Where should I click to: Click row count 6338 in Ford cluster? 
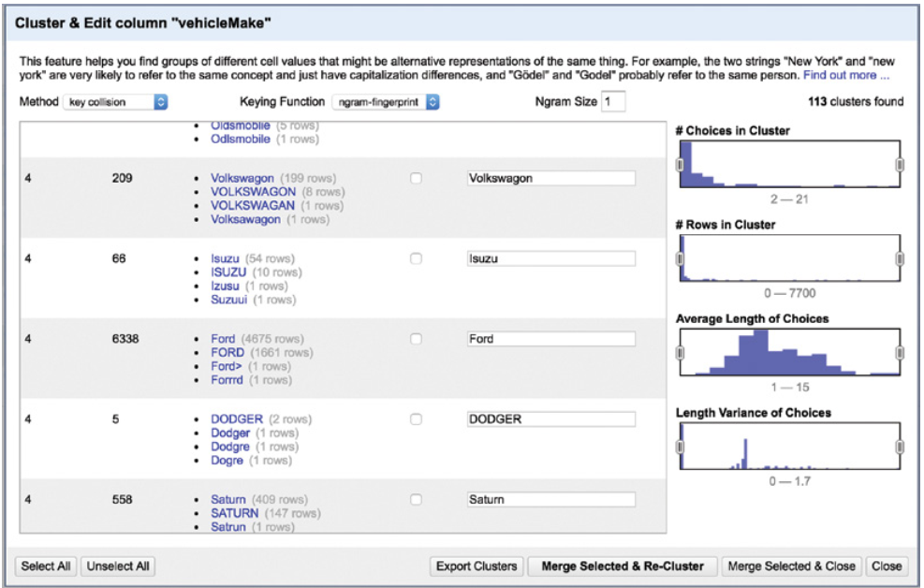pos(125,339)
